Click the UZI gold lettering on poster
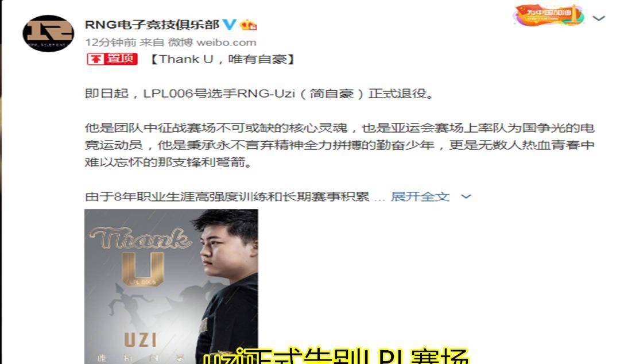The image size is (620, 364). pos(141,340)
